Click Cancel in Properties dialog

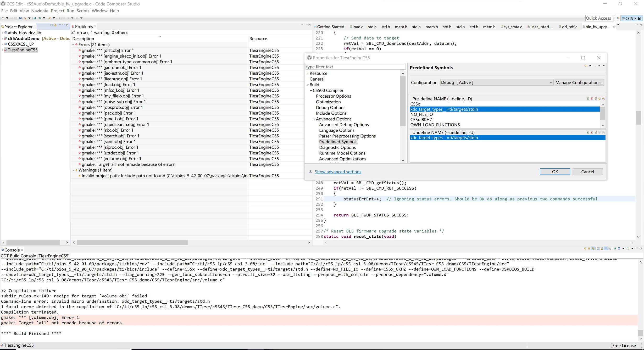pos(587,171)
